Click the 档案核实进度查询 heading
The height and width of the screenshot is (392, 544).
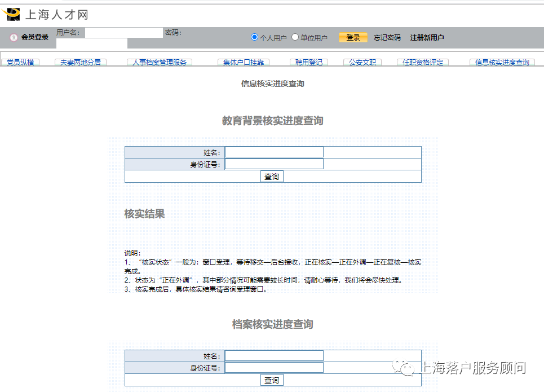pos(273,324)
